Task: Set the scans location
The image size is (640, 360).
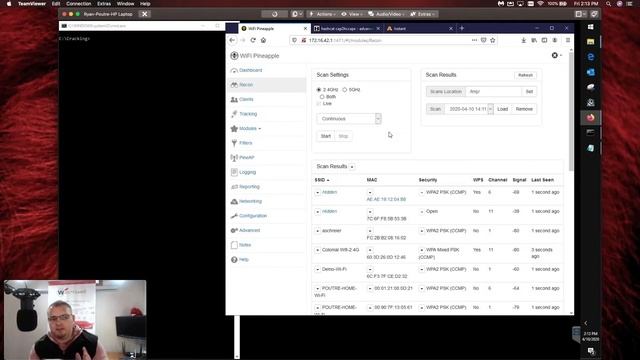Action: tap(529, 91)
